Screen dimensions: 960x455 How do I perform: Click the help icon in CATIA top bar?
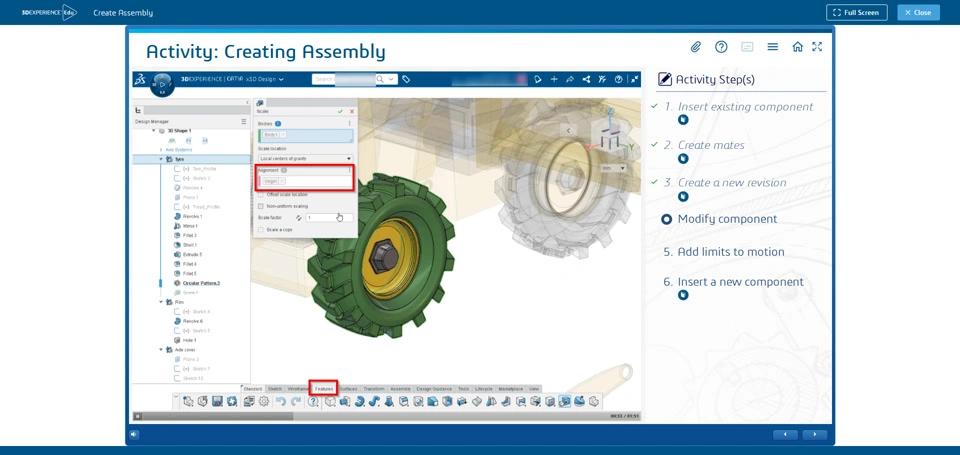coord(618,79)
